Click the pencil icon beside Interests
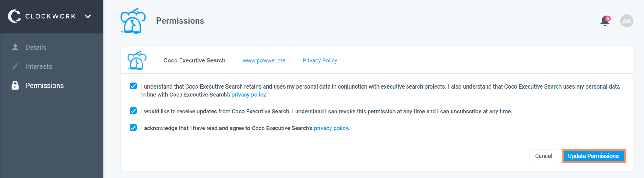Image resolution: width=644 pixels, height=178 pixels. coord(15,66)
